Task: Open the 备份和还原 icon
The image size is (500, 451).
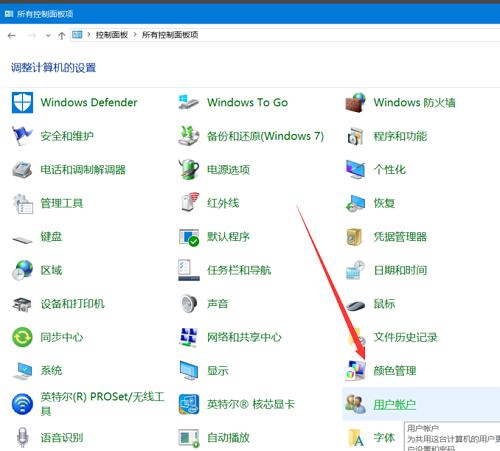Action: pyautogui.click(x=189, y=136)
